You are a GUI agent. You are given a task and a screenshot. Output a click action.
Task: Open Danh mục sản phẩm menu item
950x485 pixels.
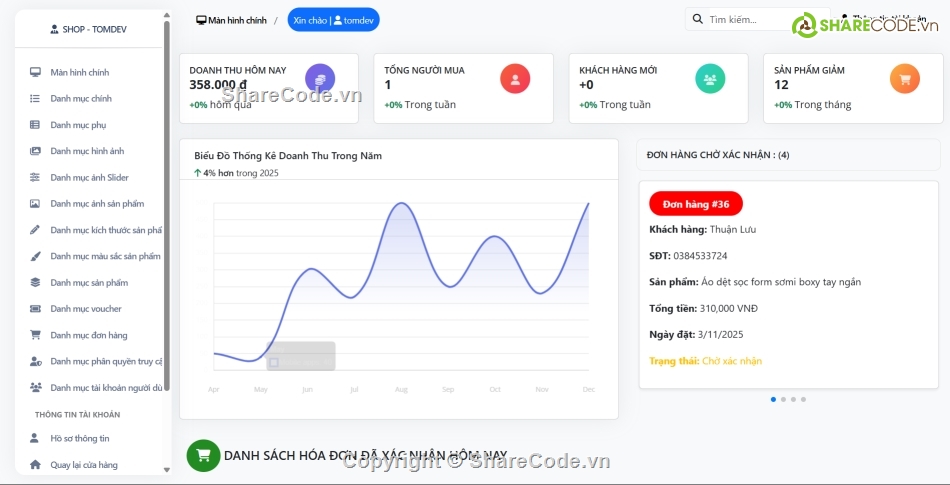tap(90, 282)
